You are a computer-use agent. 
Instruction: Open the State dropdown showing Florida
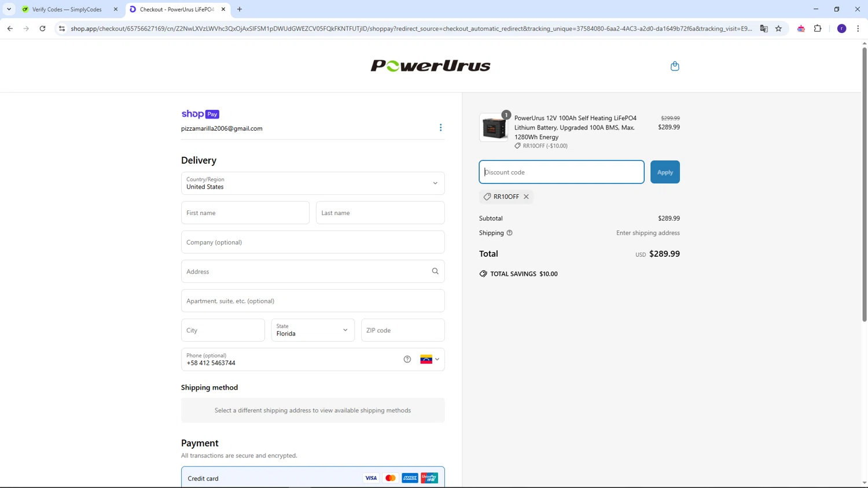click(313, 330)
